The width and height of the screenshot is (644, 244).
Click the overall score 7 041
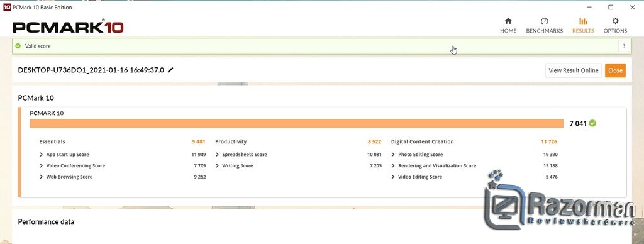point(578,123)
